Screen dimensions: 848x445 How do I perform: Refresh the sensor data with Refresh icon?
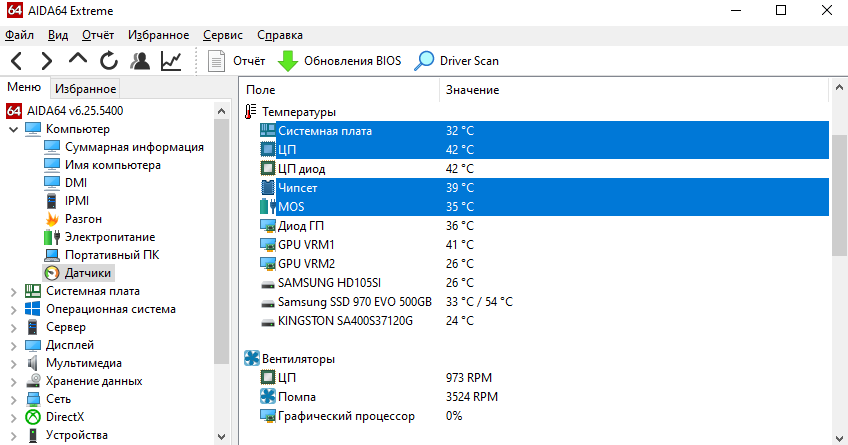click(109, 61)
